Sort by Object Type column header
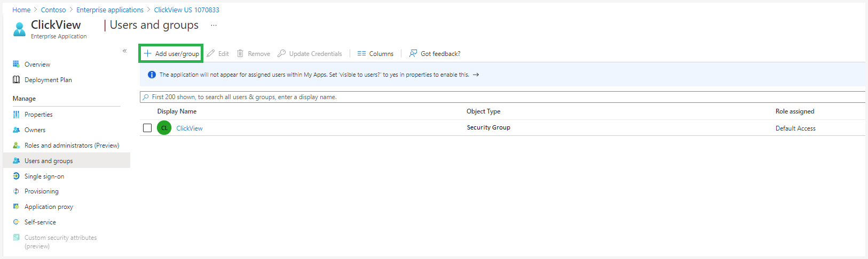Screen dimensions: 868x259 pos(483,111)
